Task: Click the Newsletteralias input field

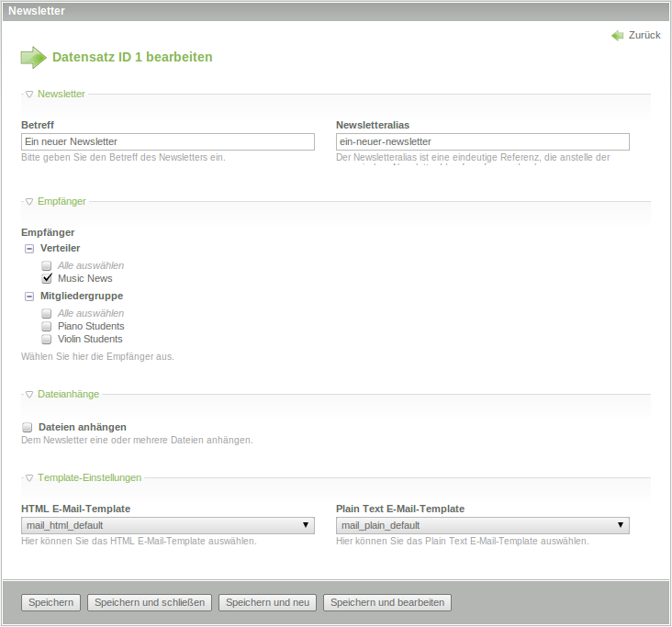Action: point(482,141)
